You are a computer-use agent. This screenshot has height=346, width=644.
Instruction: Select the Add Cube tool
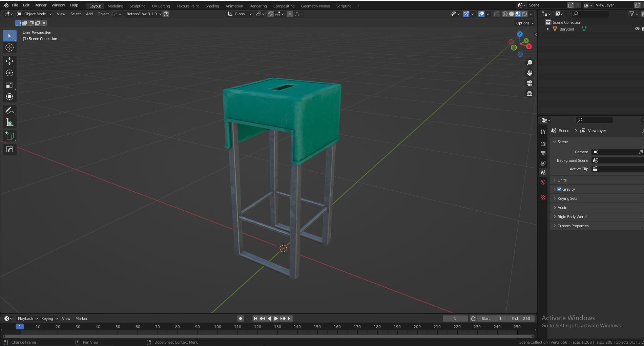[x=9, y=136]
